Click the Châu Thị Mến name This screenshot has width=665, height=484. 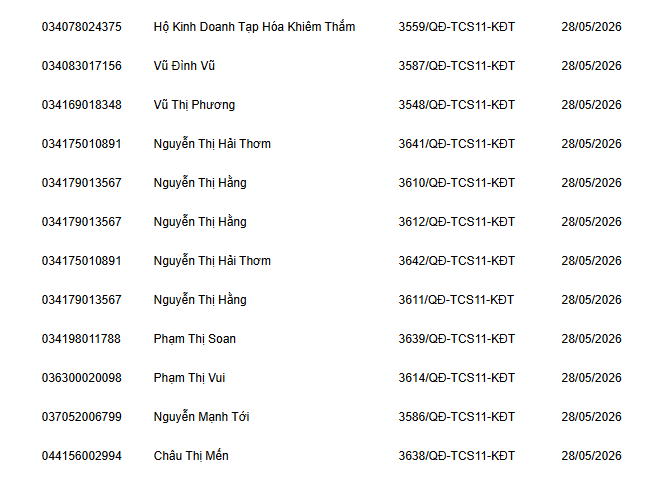click(191, 456)
